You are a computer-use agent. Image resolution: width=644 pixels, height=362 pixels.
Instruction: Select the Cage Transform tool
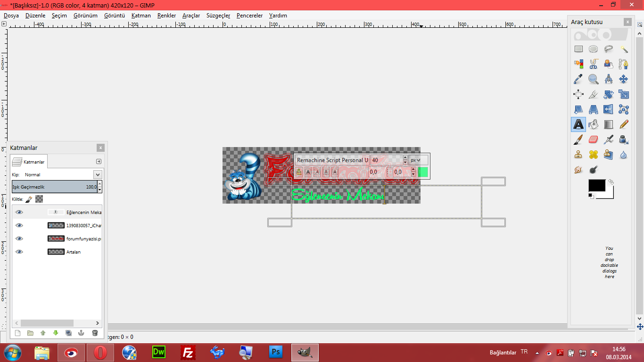click(624, 109)
